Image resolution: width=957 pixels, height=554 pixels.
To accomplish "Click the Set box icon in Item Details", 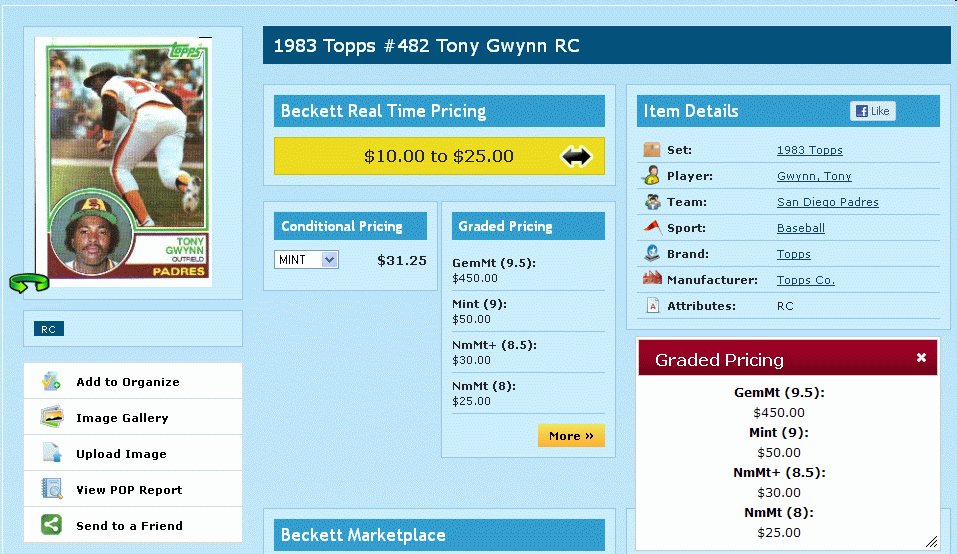I will coord(652,149).
